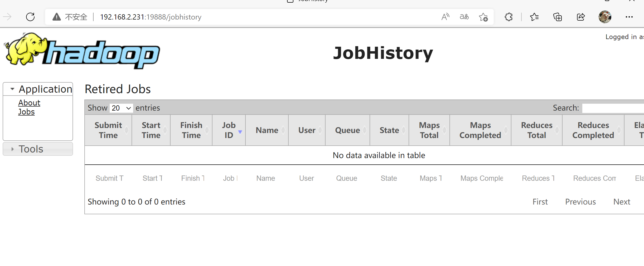This screenshot has height=266, width=644.
Task: Sort the table by State column
Action: [389, 130]
